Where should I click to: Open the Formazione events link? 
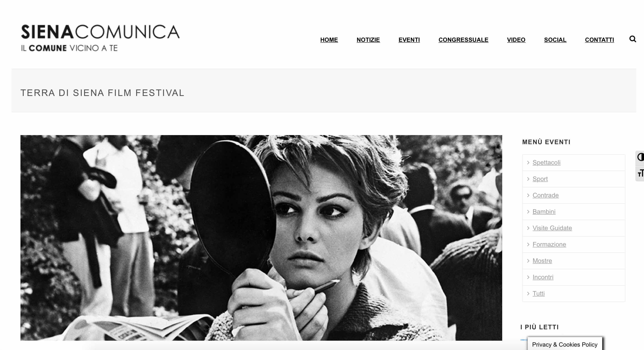tap(549, 244)
